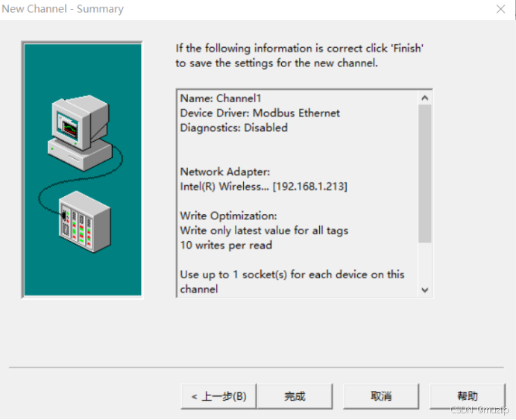516x420 pixels.
Task: Go back with the 上一步(B) button
Action: (x=218, y=396)
